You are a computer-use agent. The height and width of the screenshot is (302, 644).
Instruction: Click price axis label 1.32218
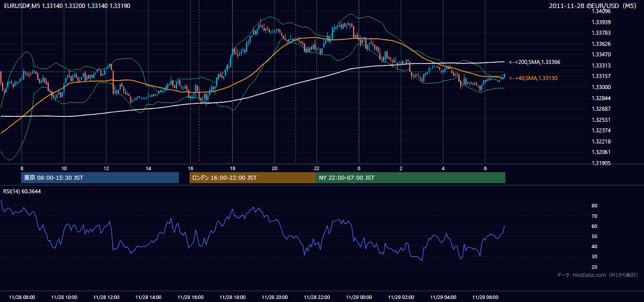(601, 141)
